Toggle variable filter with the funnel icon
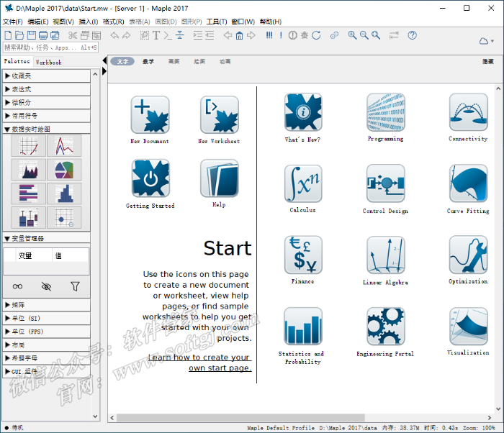The height and width of the screenshot is (433, 504). 75,286
